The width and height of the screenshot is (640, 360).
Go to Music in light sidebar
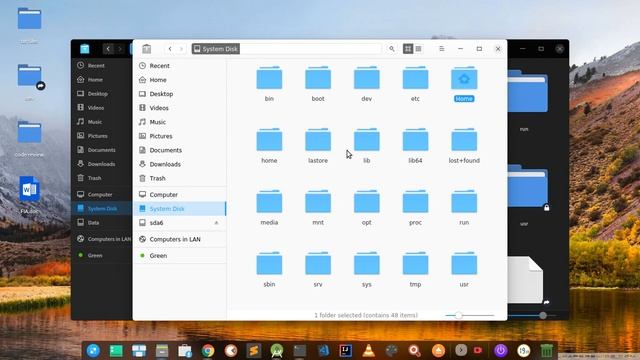click(180, 122)
